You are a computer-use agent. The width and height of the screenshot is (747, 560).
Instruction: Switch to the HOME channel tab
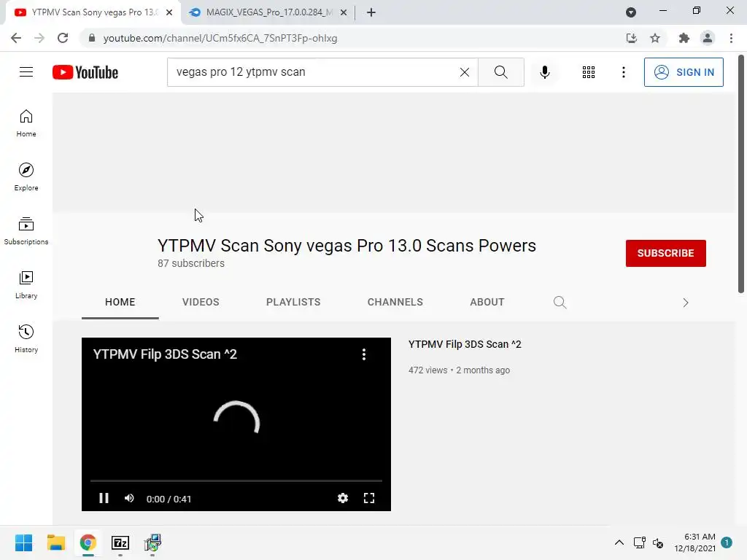(x=120, y=302)
